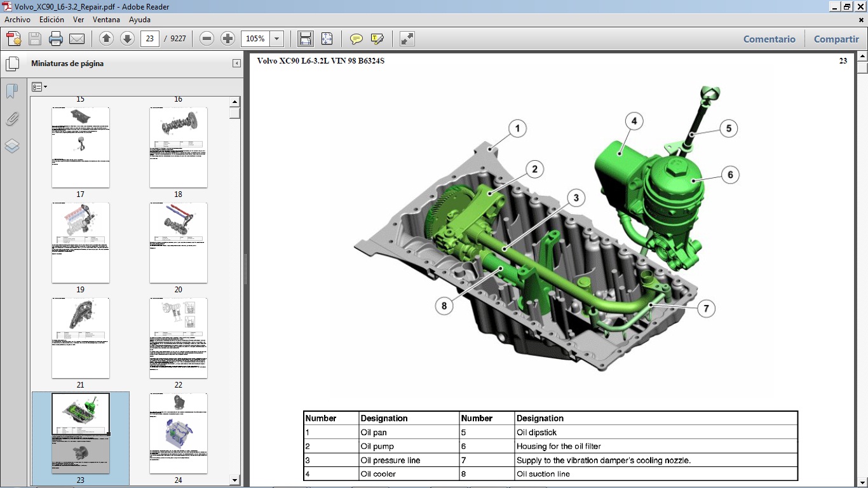Select the fit-width scrolling view icon
Screen dimensions: 868x488
click(306, 39)
